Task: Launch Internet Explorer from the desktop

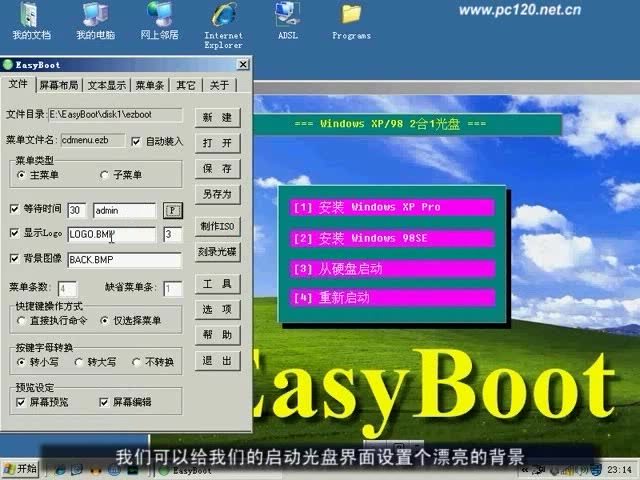Action: click(x=223, y=25)
